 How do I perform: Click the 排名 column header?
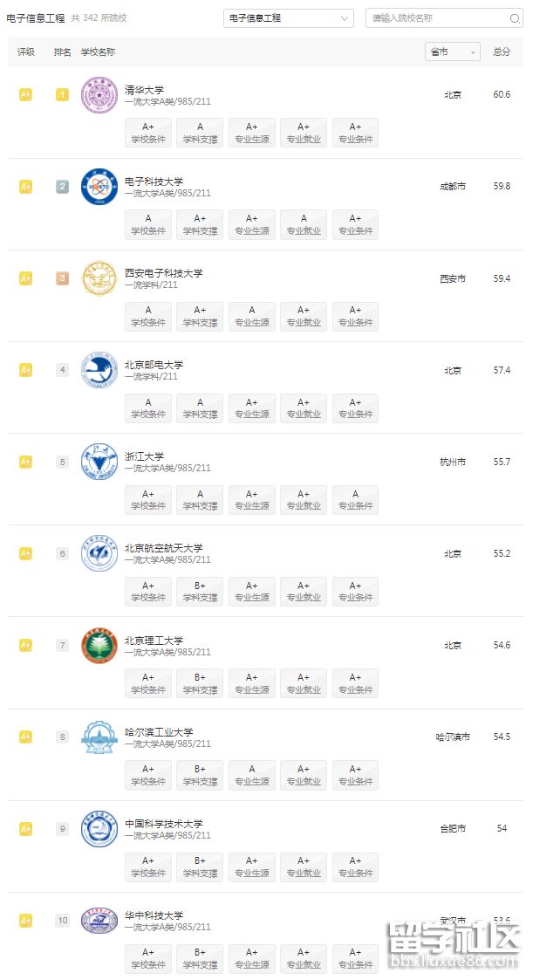[x=61, y=51]
